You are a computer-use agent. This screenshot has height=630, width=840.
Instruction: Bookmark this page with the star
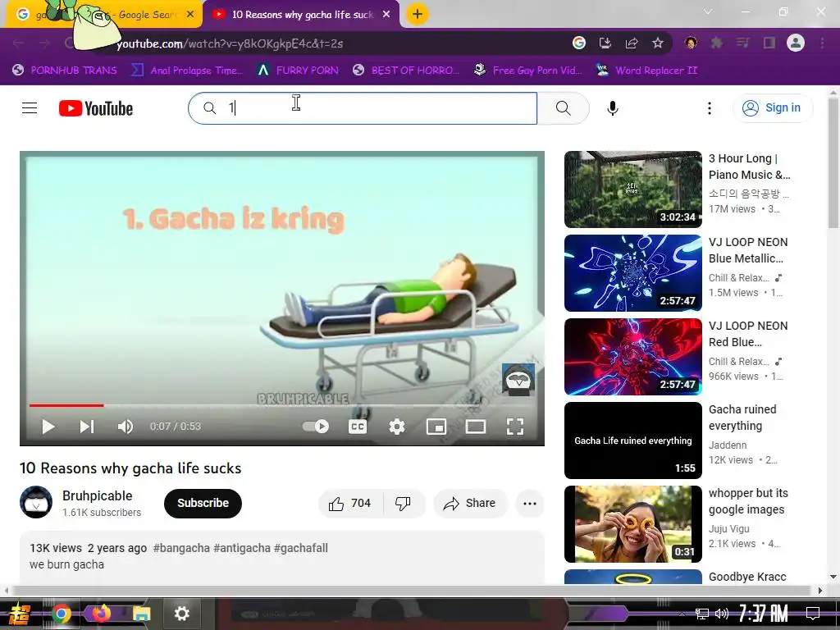point(658,43)
